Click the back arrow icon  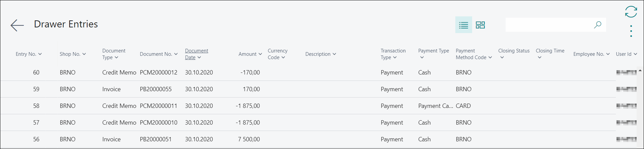click(x=17, y=25)
